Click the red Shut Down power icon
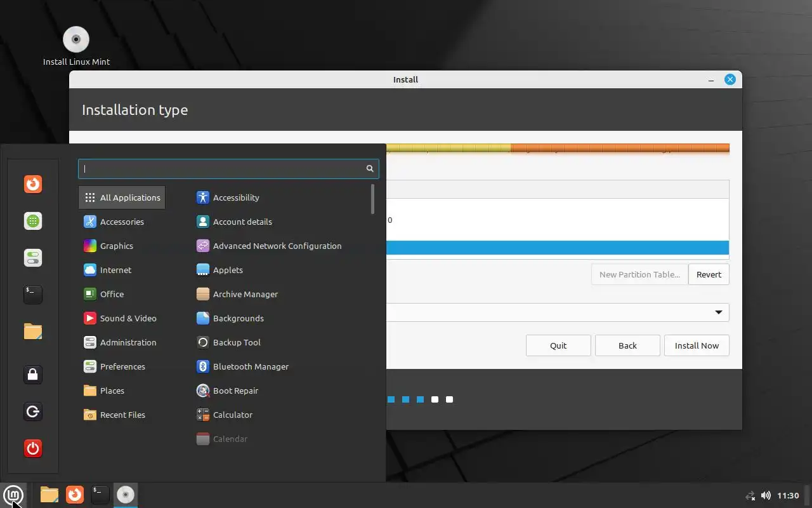This screenshot has width=812, height=508. (x=33, y=448)
